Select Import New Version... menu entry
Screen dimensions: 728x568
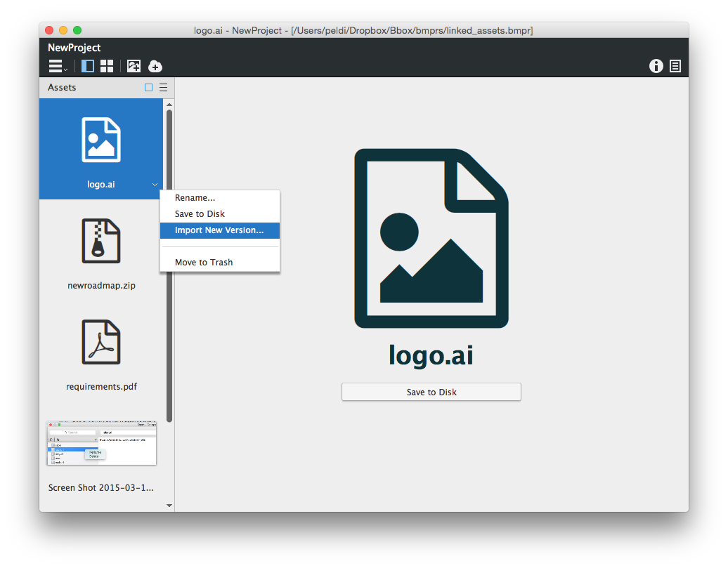[x=219, y=230]
